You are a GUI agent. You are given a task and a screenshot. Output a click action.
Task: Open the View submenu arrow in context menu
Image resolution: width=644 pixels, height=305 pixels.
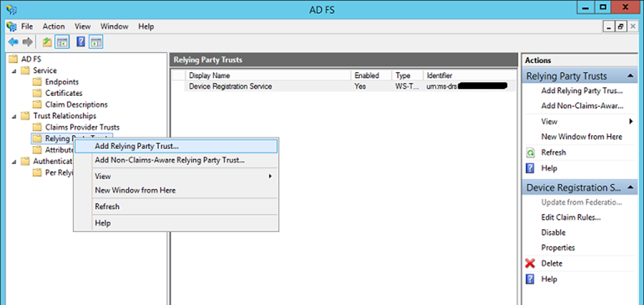[270, 176]
